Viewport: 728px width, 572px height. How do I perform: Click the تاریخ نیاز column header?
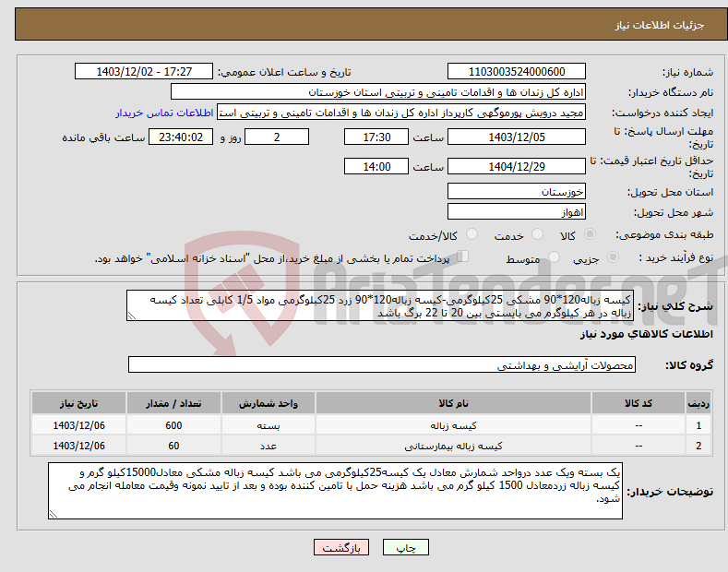[x=78, y=403]
